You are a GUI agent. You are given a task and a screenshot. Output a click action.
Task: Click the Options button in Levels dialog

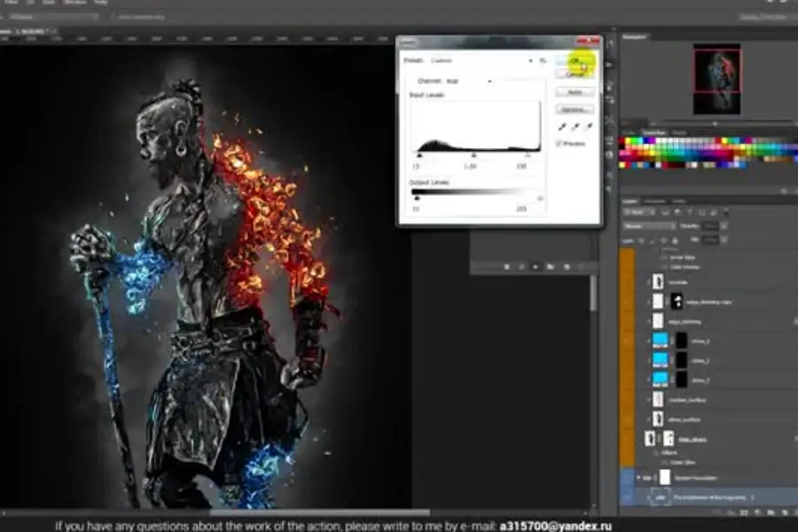click(575, 109)
